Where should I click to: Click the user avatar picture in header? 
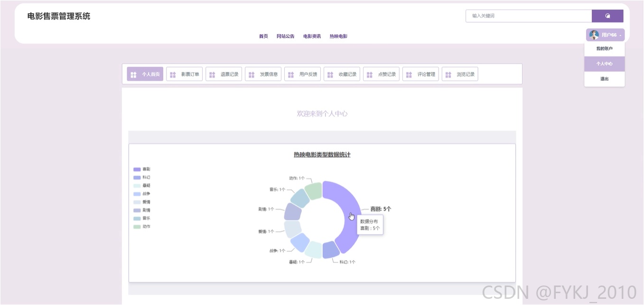tap(594, 35)
